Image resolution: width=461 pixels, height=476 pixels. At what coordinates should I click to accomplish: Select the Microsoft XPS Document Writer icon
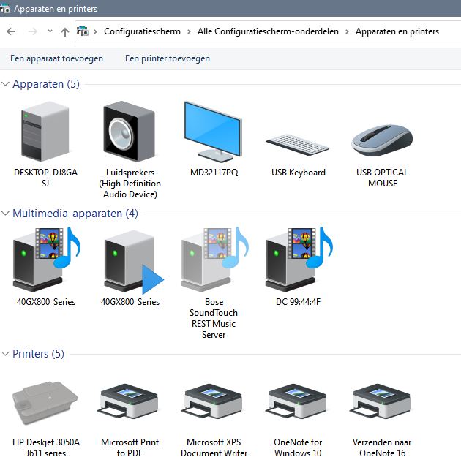(x=213, y=403)
